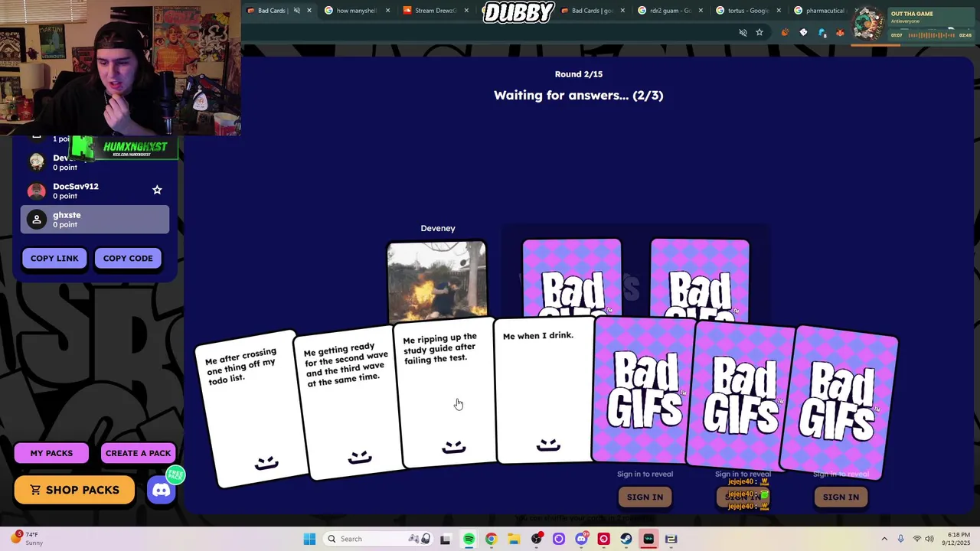Show hidden system tray icons
The image size is (980, 551).
point(884,539)
